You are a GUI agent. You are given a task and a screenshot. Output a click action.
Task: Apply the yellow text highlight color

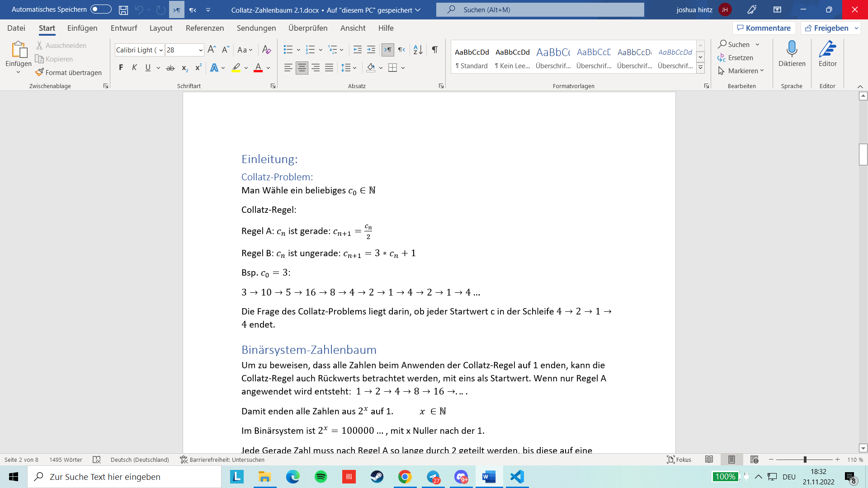point(236,68)
